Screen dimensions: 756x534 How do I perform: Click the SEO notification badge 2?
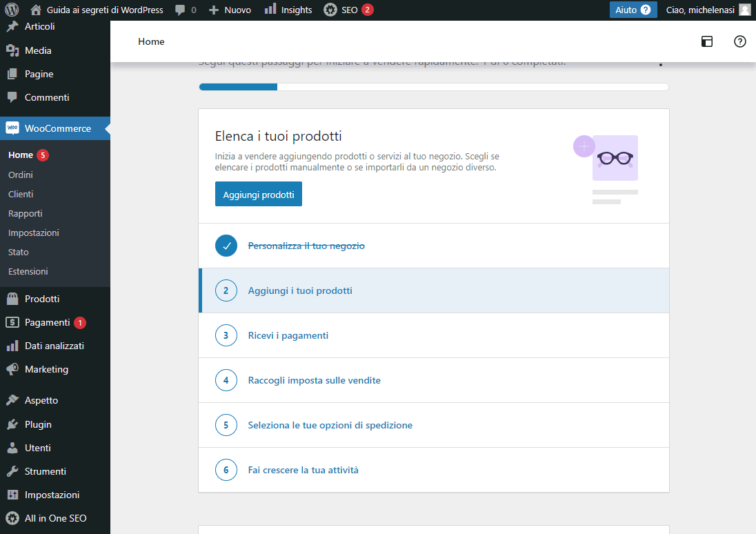coord(368,10)
